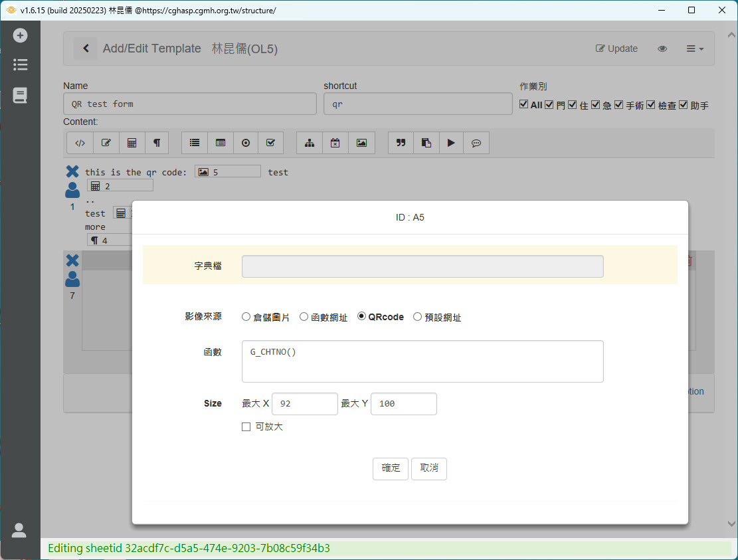Click the Update button in header
The image size is (738, 560).
coord(616,48)
